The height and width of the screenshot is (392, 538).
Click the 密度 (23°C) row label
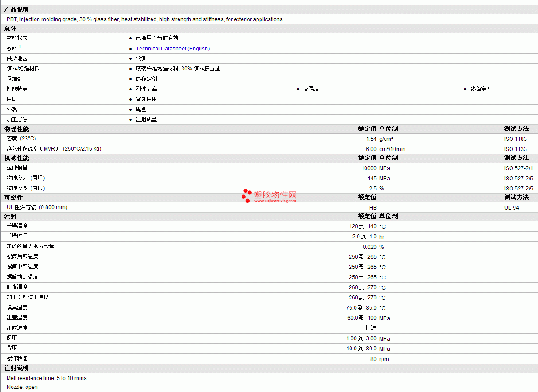click(x=21, y=139)
